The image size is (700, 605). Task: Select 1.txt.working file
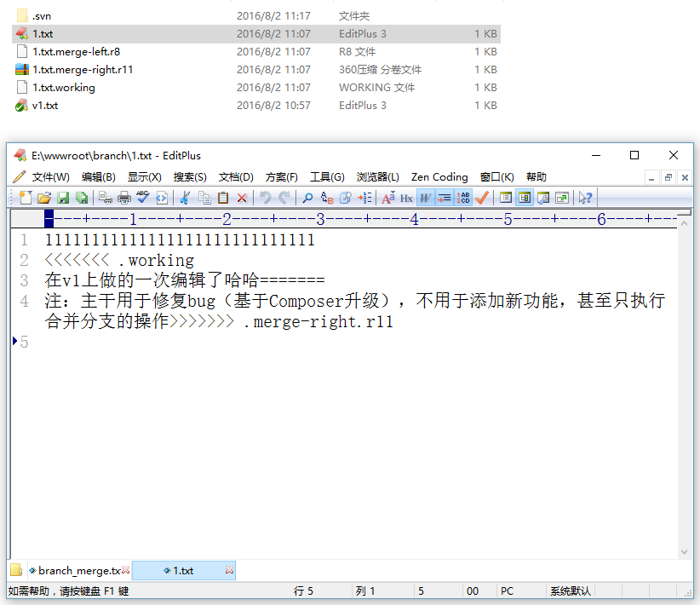pyautogui.click(x=255, y=88)
